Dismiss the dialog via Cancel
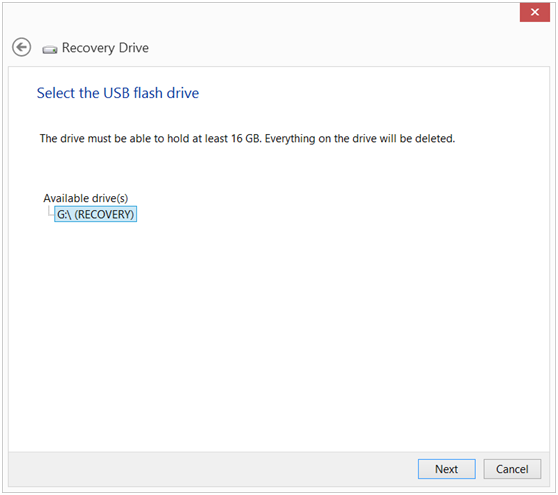 [x=512, y=469]
